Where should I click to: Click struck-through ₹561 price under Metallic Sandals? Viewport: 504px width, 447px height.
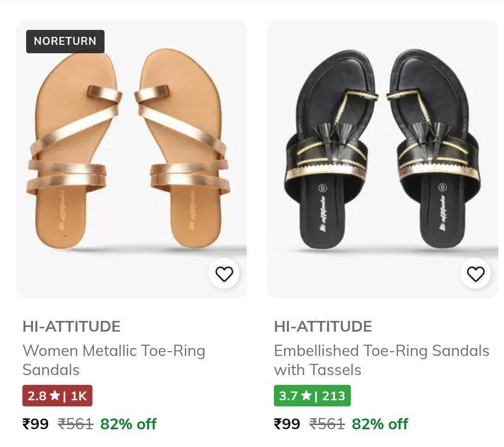[76, 424]
